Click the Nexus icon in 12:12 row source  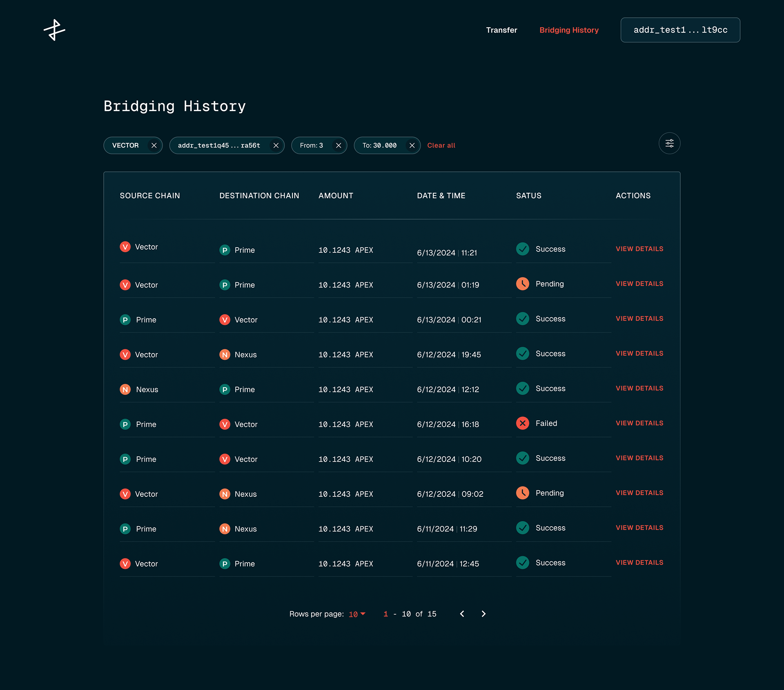[x=125, y=389]
